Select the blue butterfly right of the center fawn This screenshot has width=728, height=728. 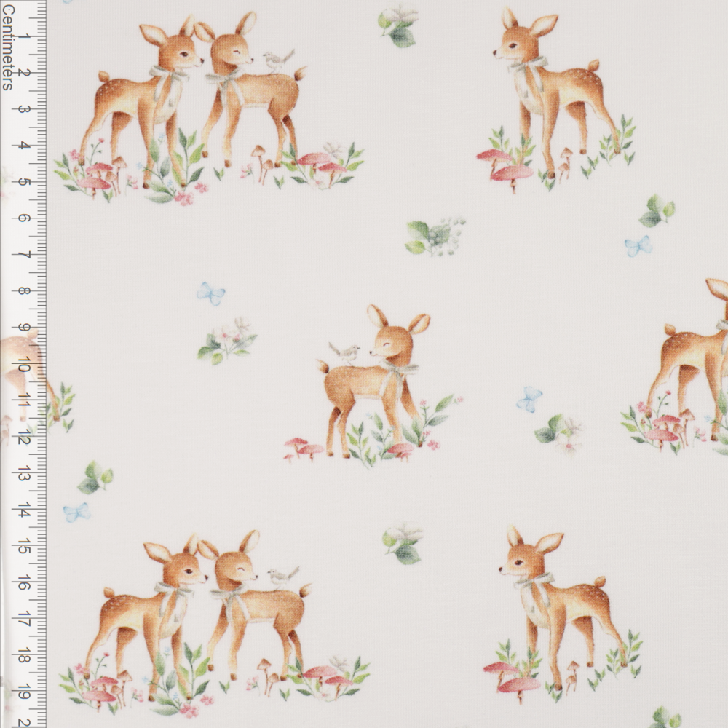(x=529, y=399)
